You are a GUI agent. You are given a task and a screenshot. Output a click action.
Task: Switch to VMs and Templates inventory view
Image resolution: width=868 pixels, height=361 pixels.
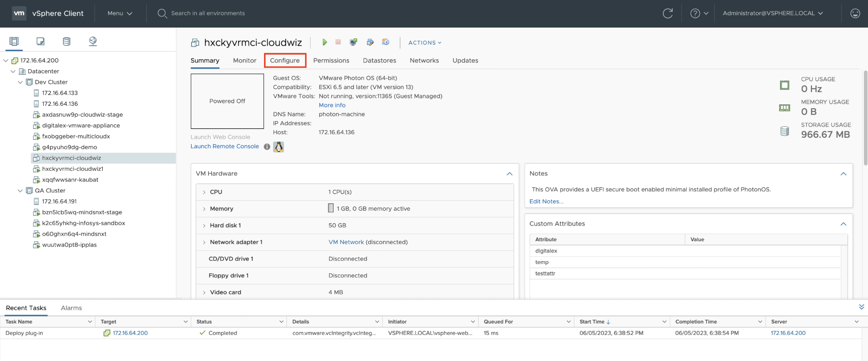tap(40, 42)
